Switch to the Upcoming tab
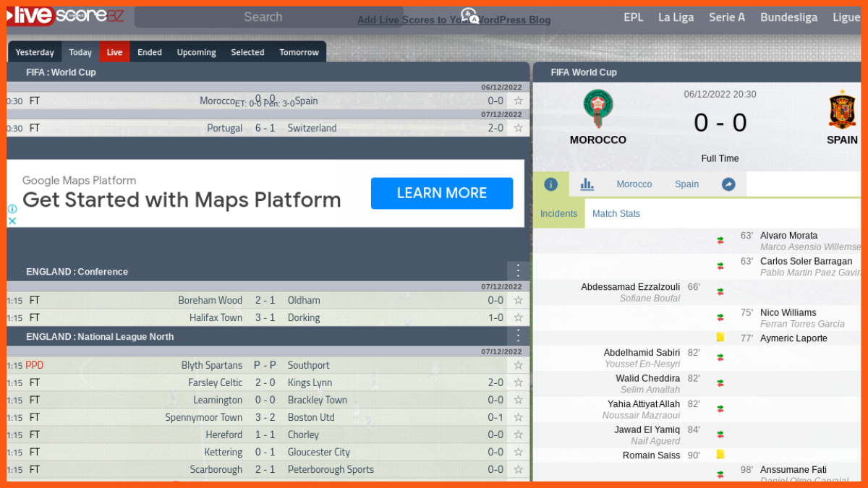The image size is (868, 488). click(196, 52)
